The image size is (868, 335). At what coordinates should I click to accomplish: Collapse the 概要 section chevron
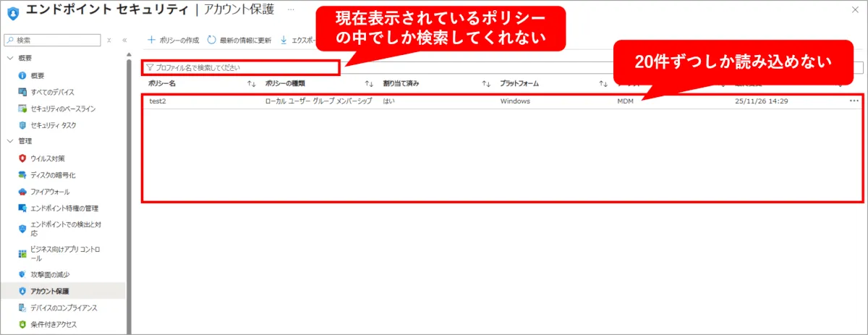coord(10,57)
